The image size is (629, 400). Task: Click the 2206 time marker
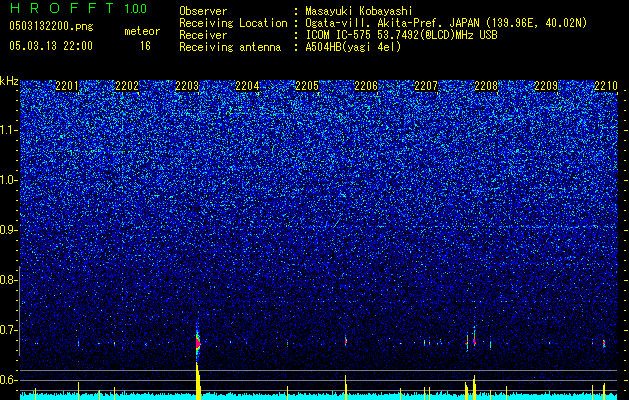pos(366,86)
